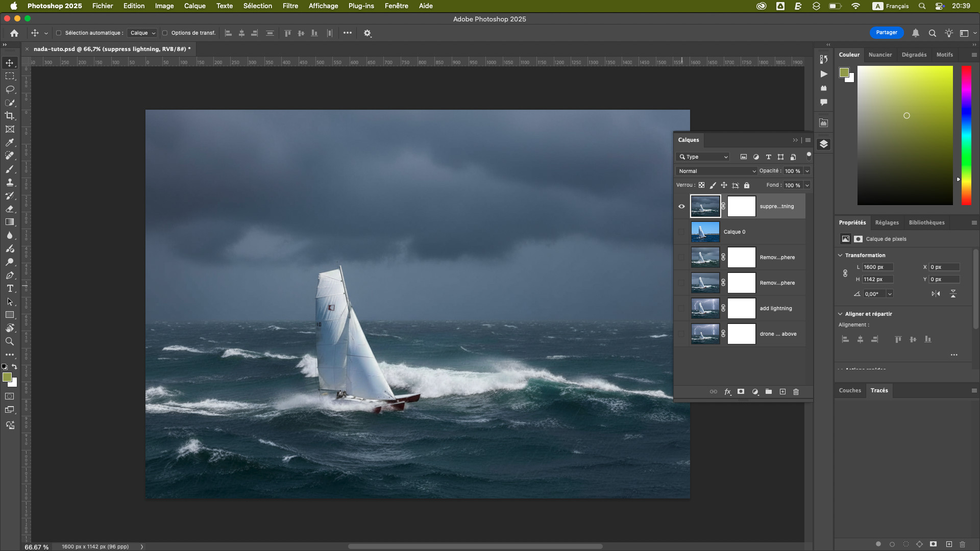Open the Dégradés tab
Viewport: 980px width, 551px height.
pos(914,55)
